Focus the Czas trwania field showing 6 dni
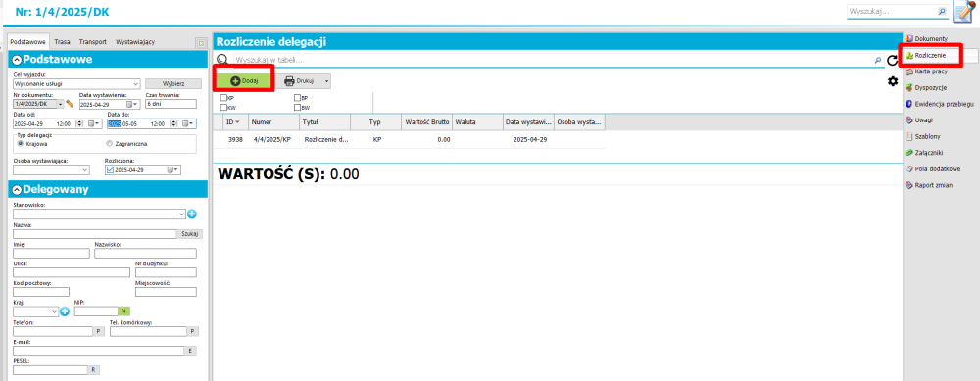Screen dimensions: 980x381 point(171,104)
